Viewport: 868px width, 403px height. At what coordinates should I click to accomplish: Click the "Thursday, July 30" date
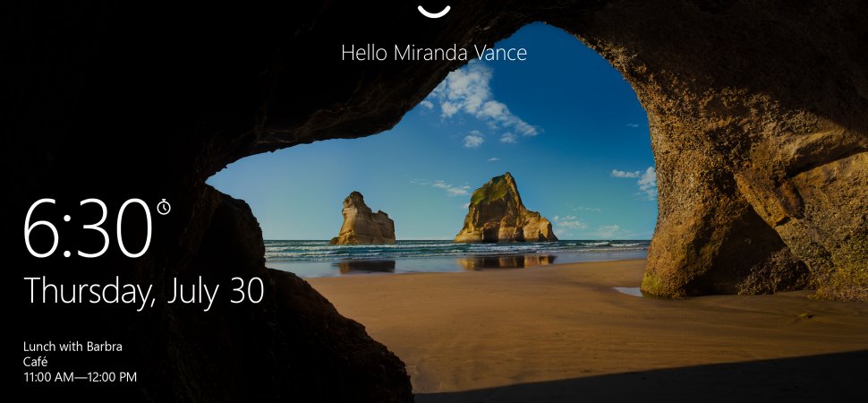tap(144, 292)
